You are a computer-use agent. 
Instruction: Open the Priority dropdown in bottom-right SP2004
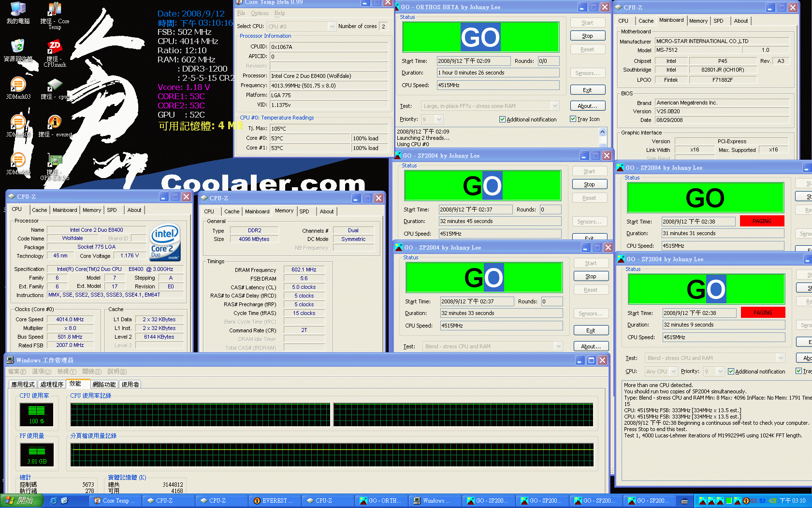720,372
